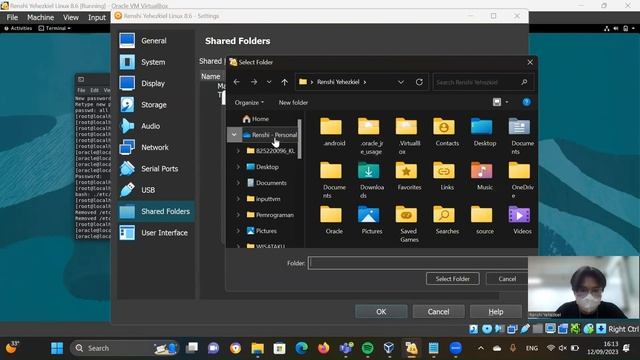640x360 pixels.
Task: Select the Shared Folders settings category
Action: point(155,211)
